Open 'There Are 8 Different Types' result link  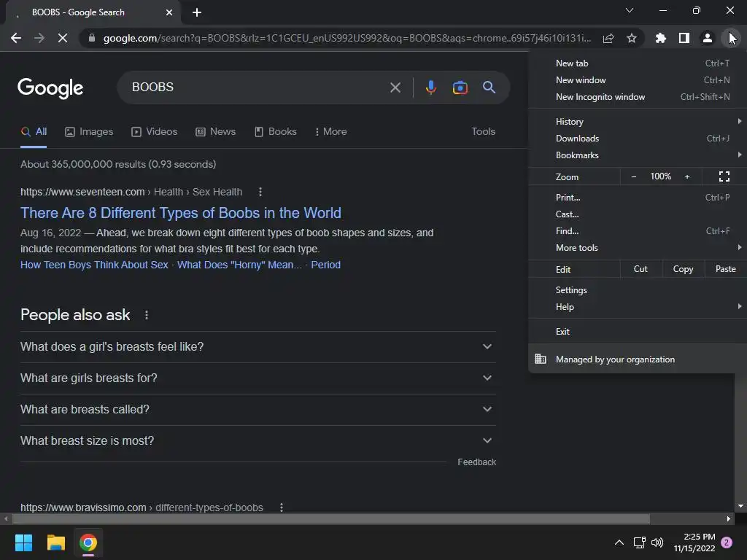pyautogui.click(x=181, y=213)
